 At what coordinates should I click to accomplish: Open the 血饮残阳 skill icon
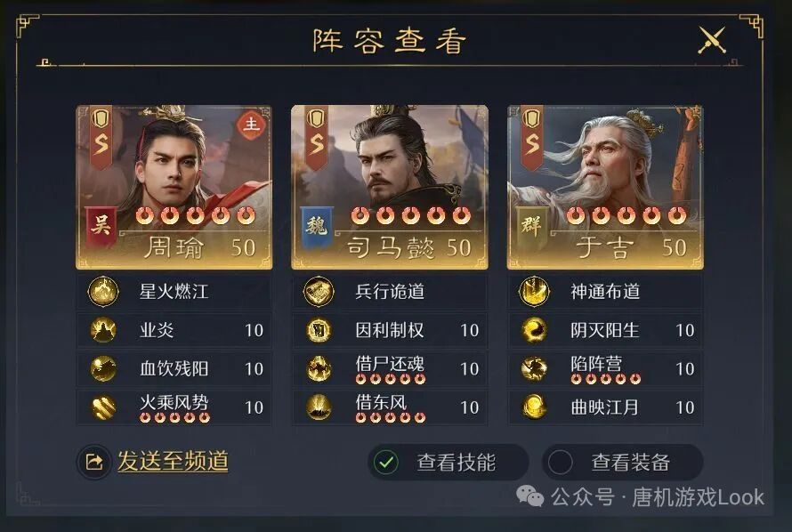pos(103,368)
